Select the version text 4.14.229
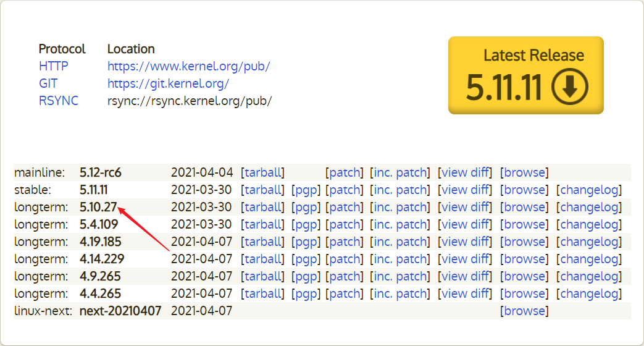 pyautogui.click(x=102, y=259)
